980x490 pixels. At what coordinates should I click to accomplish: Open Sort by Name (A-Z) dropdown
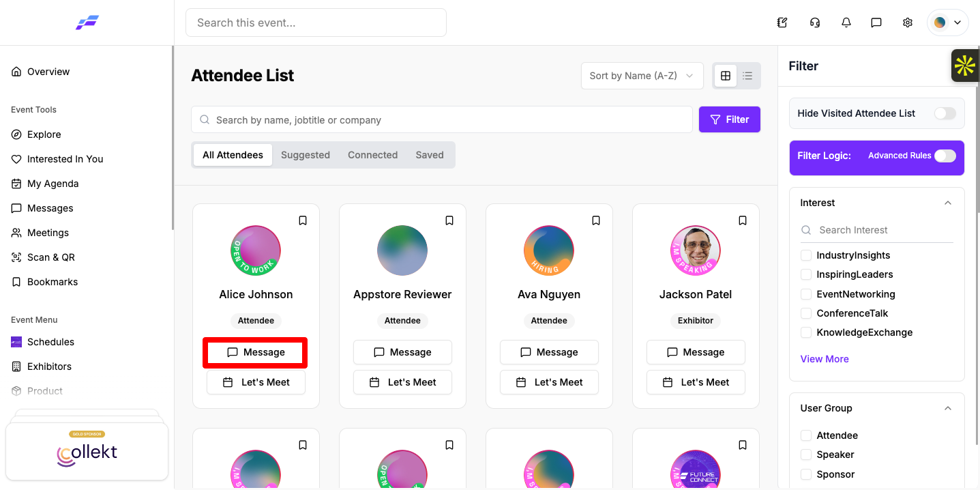click(642, 76)
